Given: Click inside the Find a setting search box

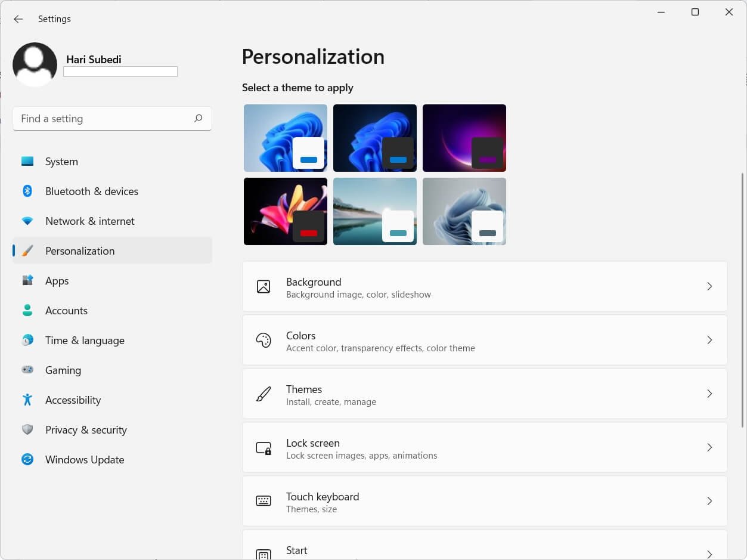Looking at the screenshot, I should tap(101, 118).
